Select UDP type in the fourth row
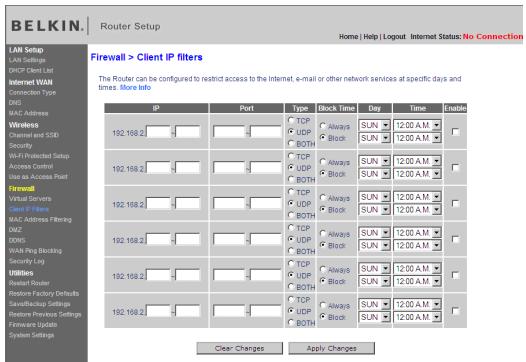Image resolution: width=526 pixels, height=362 pixels. click(291, 239)
